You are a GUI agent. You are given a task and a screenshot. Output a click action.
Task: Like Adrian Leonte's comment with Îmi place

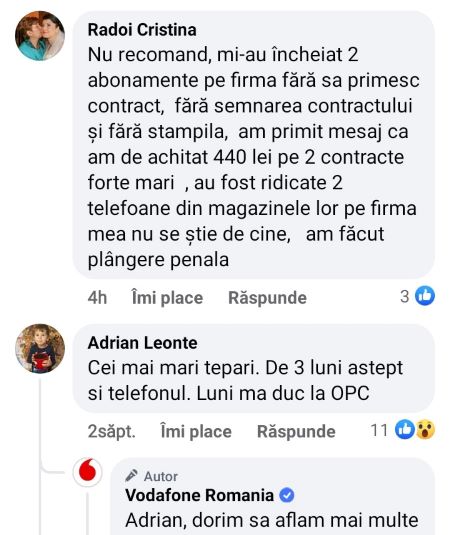[x=196, y=431]
